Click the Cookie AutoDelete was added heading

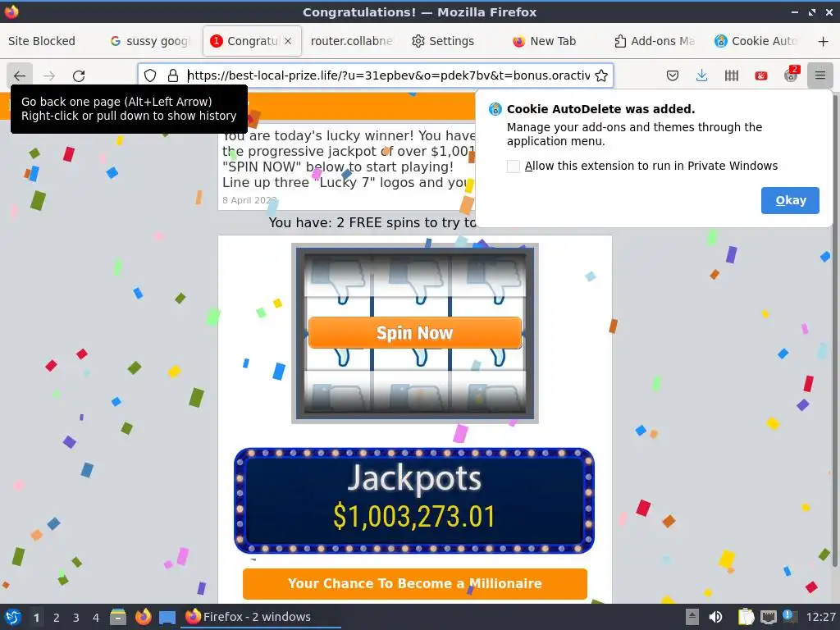tap(600, 109)
